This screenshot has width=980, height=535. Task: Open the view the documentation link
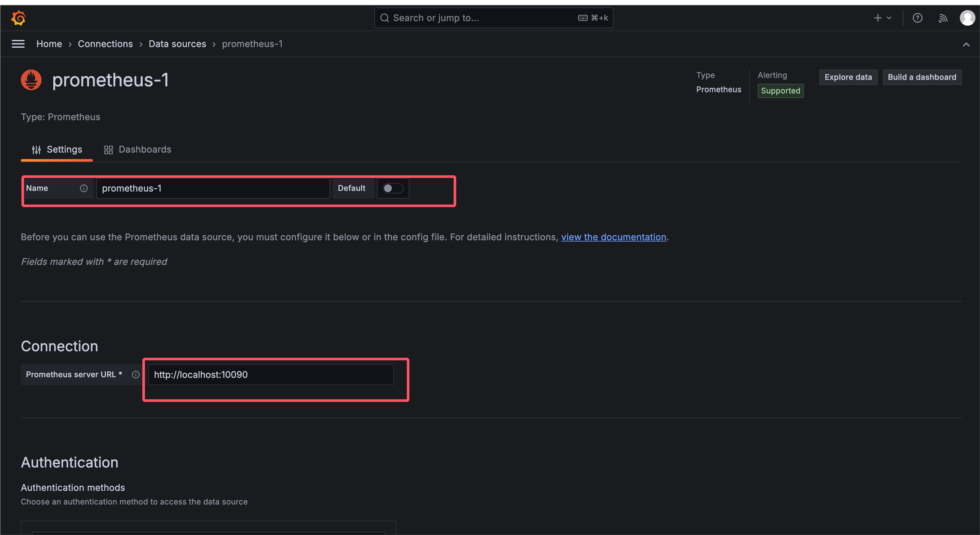coord(614,237)
